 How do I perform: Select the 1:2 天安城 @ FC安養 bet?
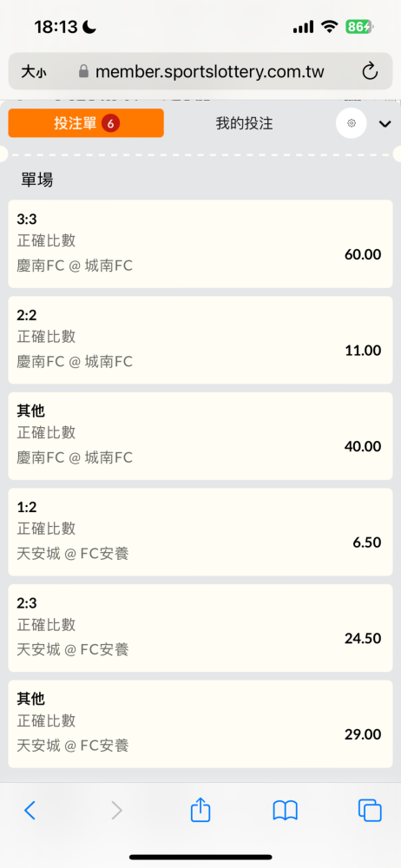pyautogui.click(x=200, y=532)
